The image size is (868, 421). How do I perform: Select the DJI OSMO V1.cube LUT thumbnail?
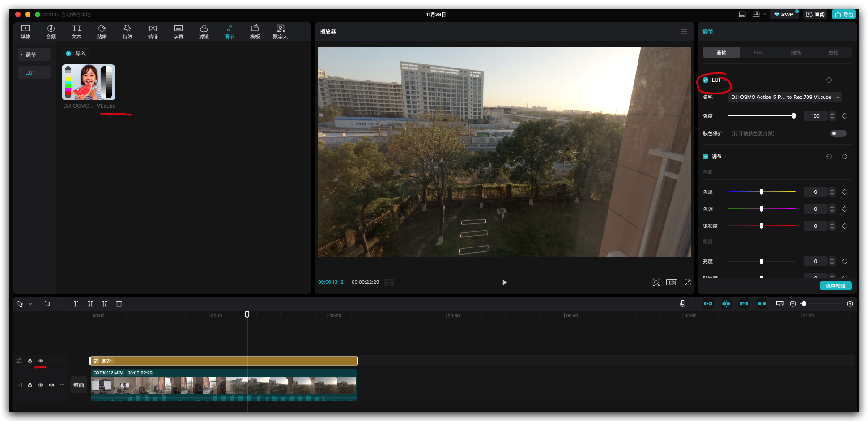tap(89, 82)
